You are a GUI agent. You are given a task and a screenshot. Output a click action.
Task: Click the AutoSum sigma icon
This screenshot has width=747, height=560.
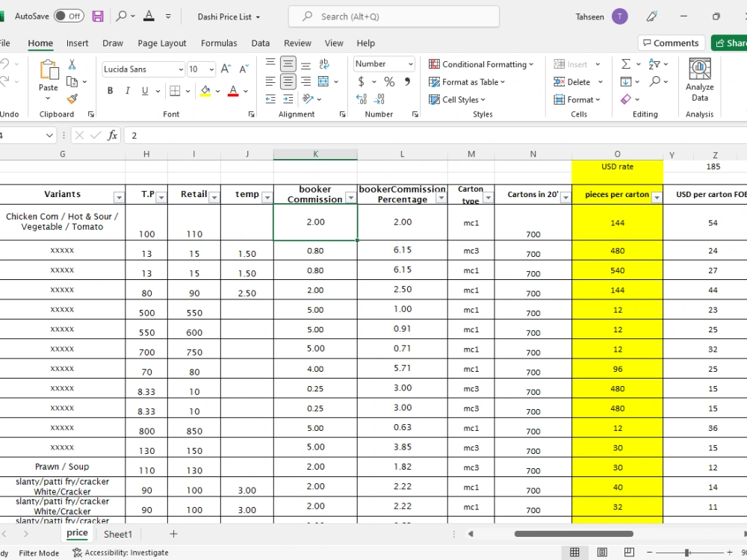coord(626,63)
